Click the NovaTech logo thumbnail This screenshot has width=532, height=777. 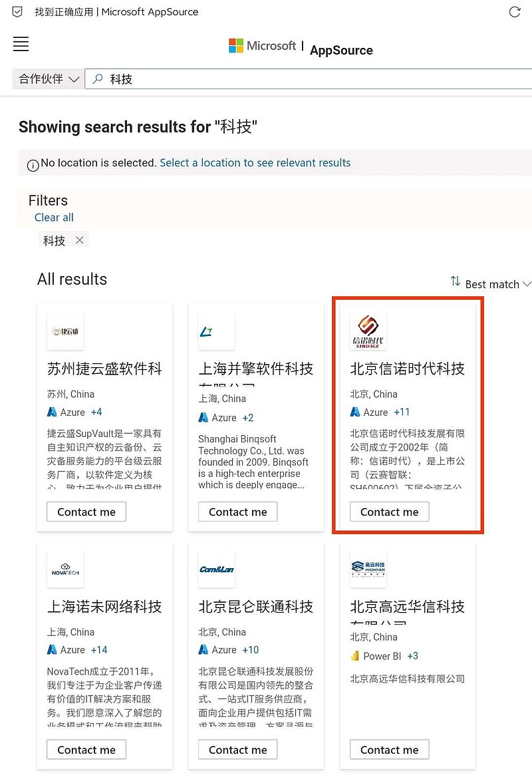pyautogui.click(x=65, y=569)
